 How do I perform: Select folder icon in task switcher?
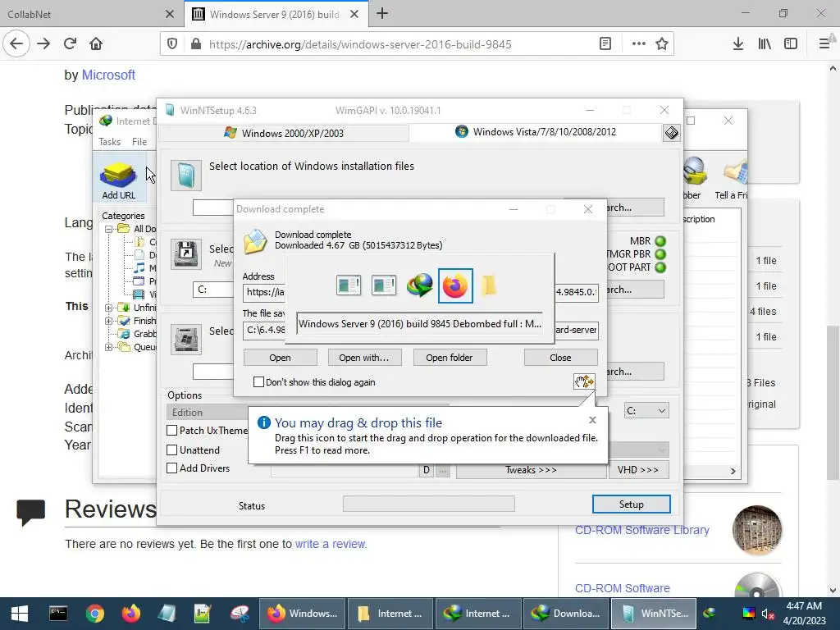(488, 285)
